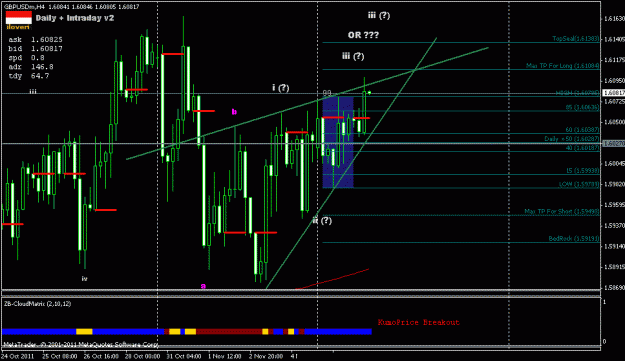This screenshot has height=361, width=625.
Task: Click the '40' pivot level label
Action: (582, 148)
